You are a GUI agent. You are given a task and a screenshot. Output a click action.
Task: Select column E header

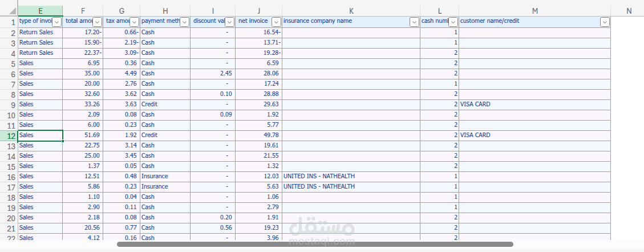coord(40,11)
